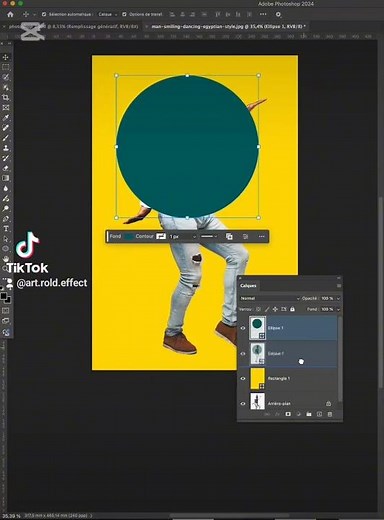Toggle Quick Mask mode icon
The image size is (384, 520).
[6, 311]
